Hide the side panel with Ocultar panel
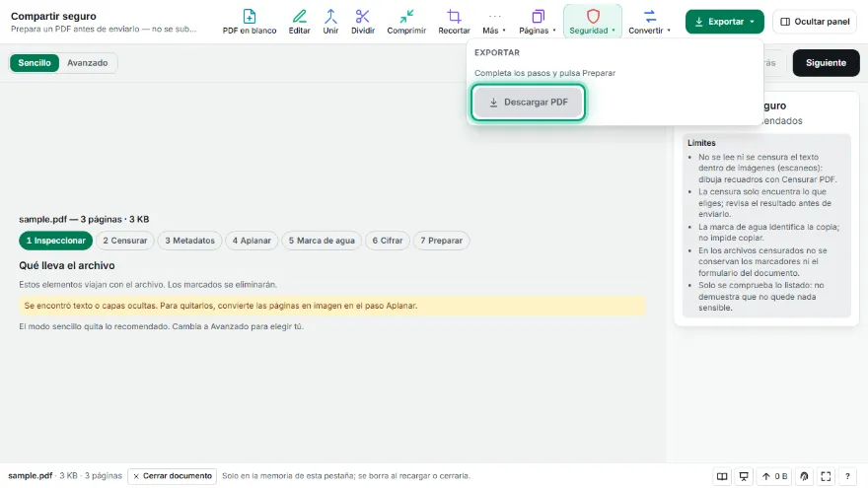 815,22
